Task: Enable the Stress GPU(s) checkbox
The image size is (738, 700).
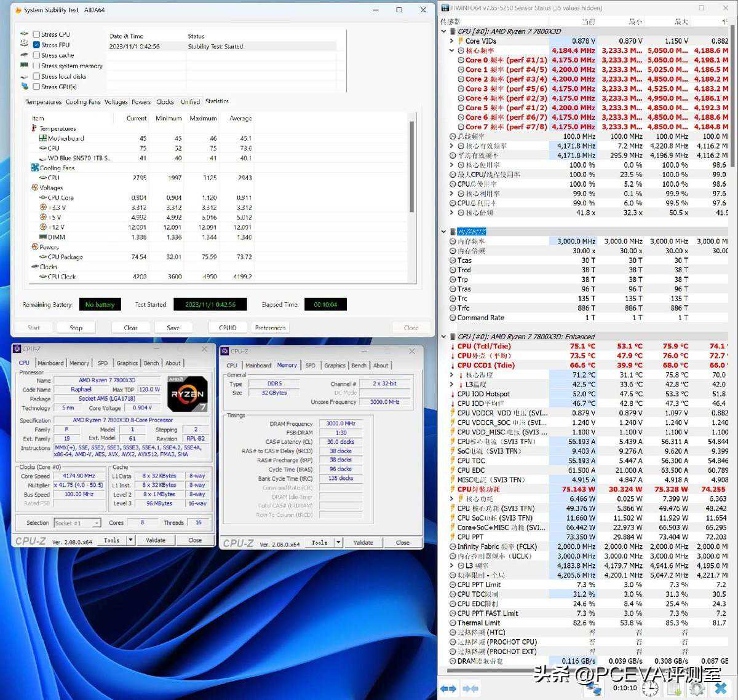Action: click(36, 87)
